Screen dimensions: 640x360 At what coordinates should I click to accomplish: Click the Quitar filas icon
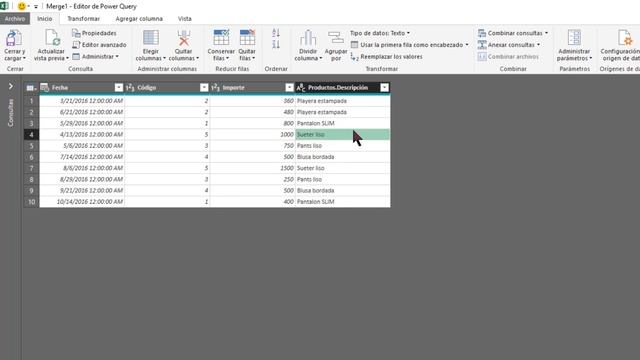point(247,38)
